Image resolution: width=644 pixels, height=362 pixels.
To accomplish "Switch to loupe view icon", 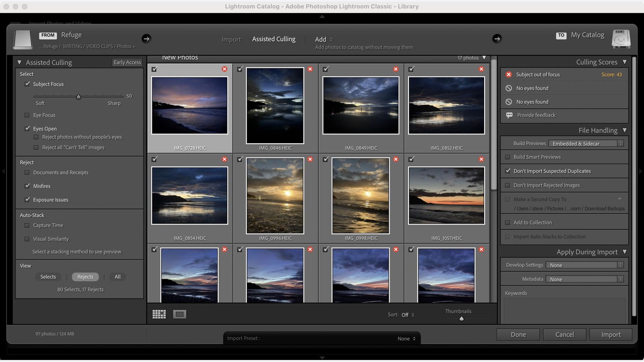I will pos(180,314).
